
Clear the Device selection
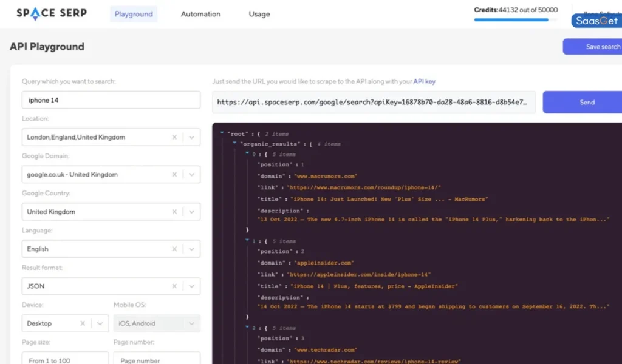click(83, 323)
